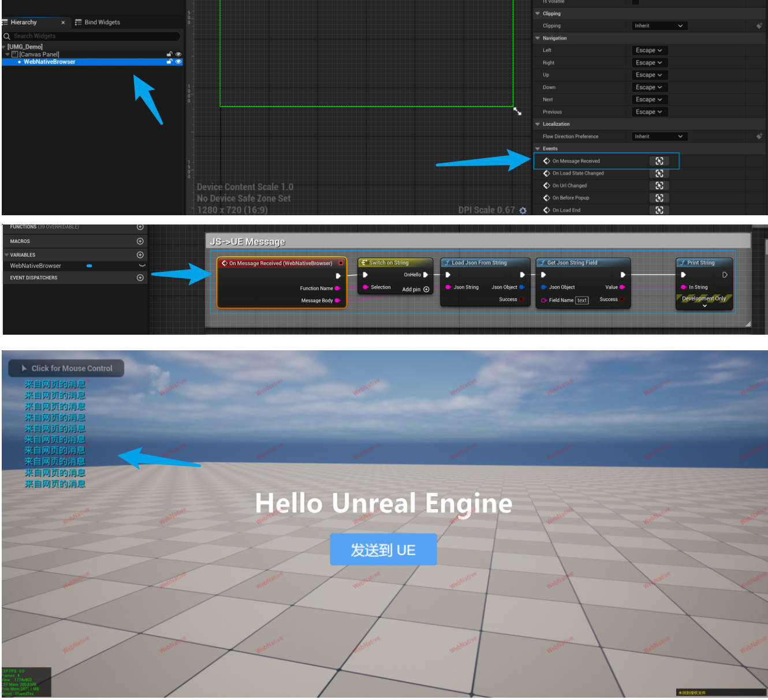
Task: Select the JS->UE Message comment header
Action: (x=478, y=242)
